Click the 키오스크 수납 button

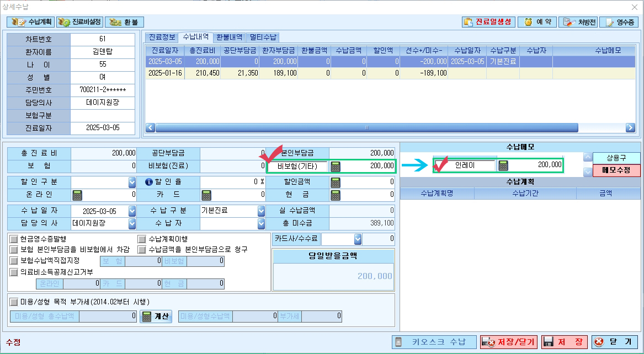pos(434,342)
